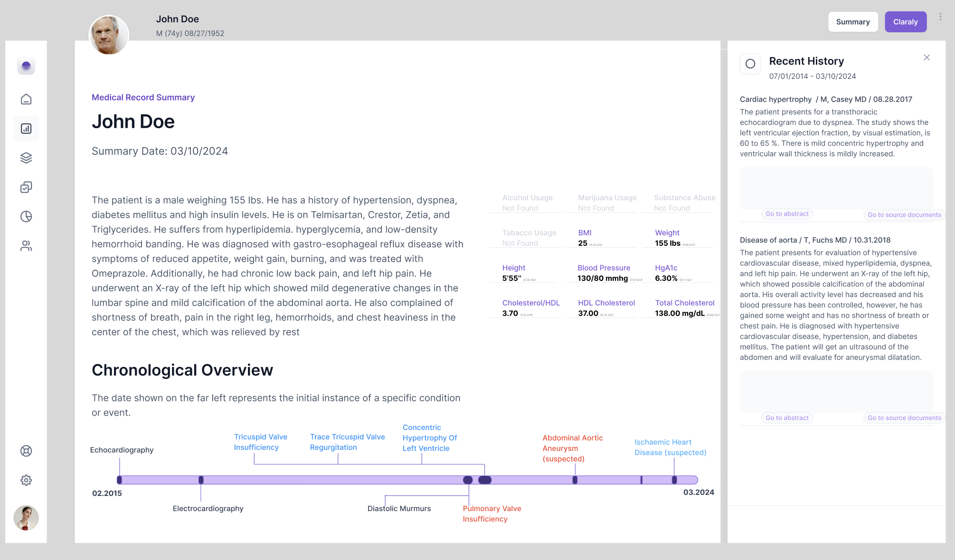Select Ischaemic Heart Disease (suspected) label
Viewport: 955px width, 560px height.
click(x=670, y=448)
